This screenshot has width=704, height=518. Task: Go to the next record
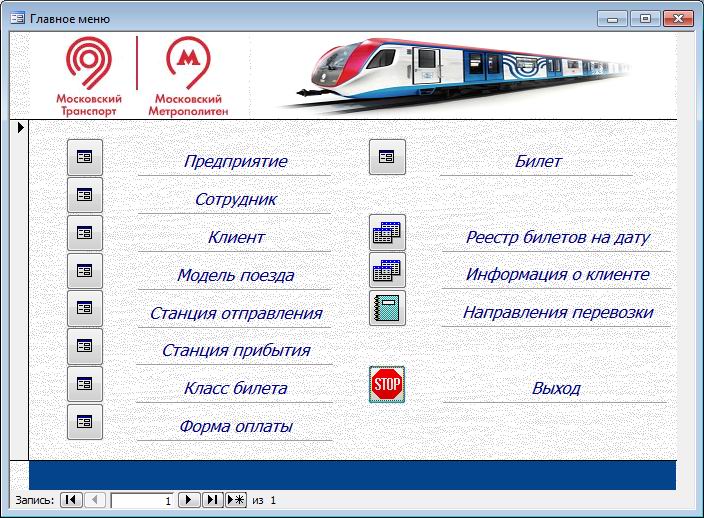[188, 500]
